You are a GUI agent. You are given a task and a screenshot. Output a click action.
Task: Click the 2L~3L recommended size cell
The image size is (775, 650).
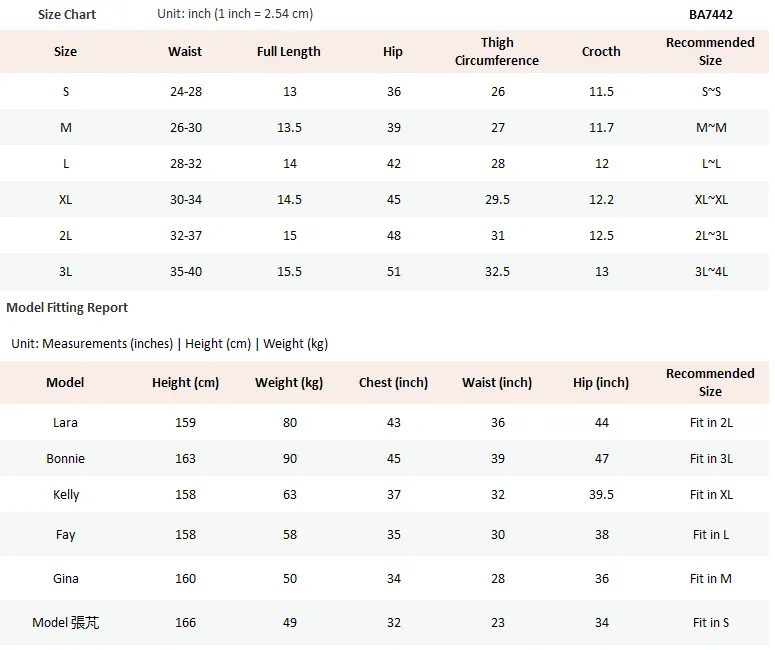tap(711, 236)
